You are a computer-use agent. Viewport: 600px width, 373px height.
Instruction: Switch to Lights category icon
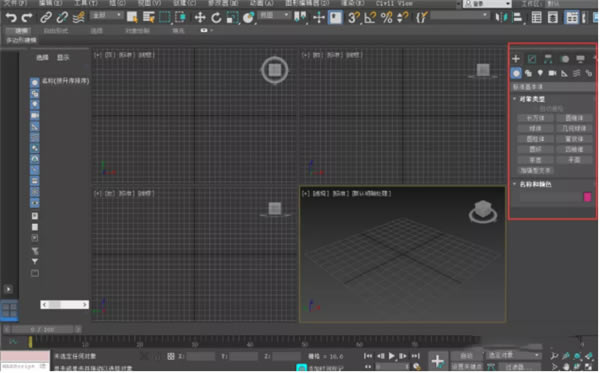pos(540,73)
